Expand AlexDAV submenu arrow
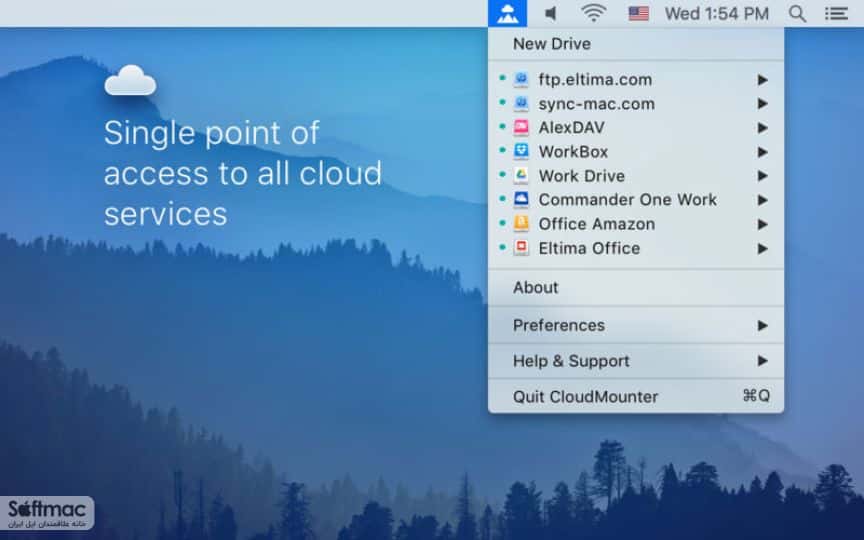Screen dimensions: 864x540 coord(763,128)
